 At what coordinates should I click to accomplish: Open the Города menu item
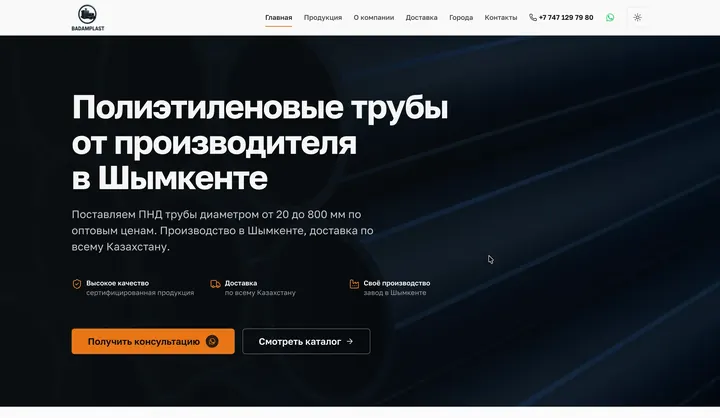point(461,17)
